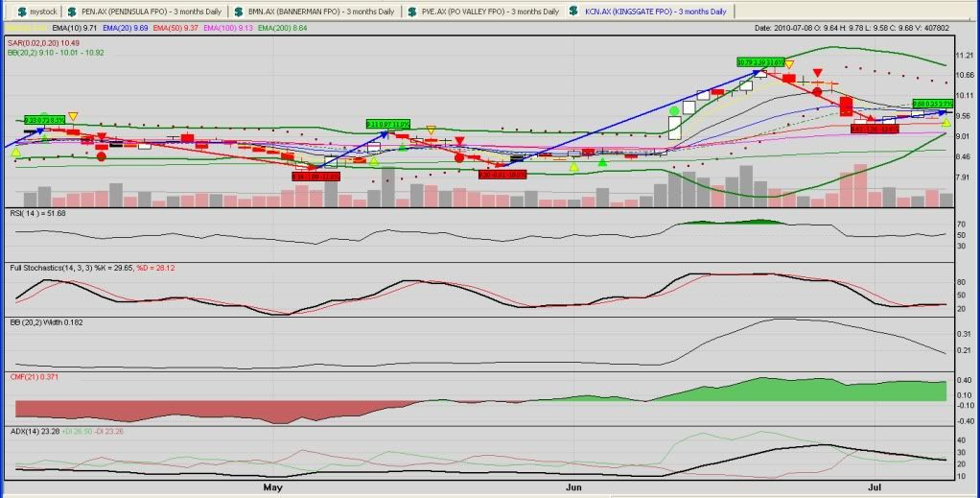
Task: Click the dollar icon on the PVE.AX tab
Action: 402,12
